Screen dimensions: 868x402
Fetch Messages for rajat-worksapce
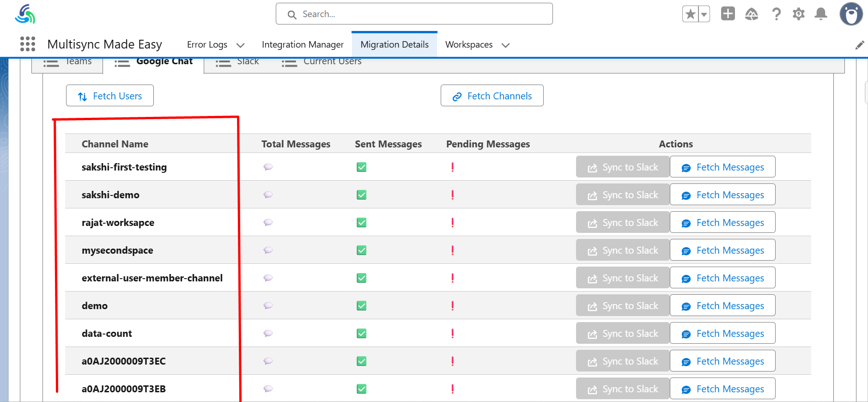722,222
